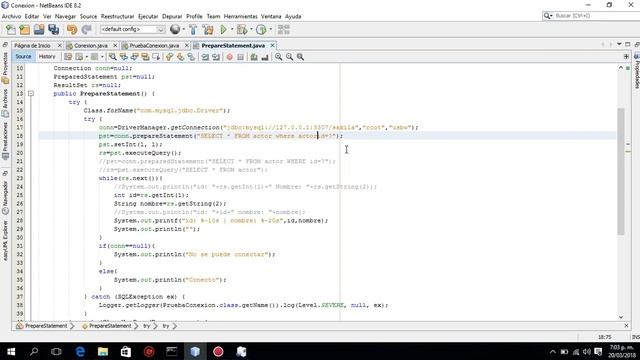Open the Proyectos side panel
This screenshot has height=360, width=640.
point(5,68)
